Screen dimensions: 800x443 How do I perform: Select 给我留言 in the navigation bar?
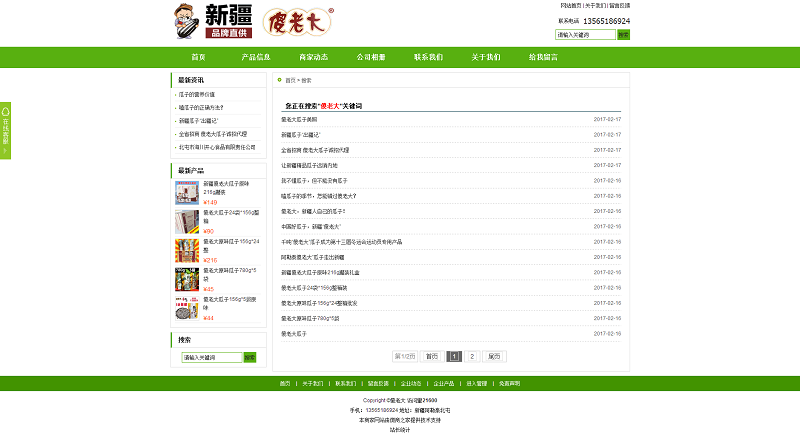point(543,57)
